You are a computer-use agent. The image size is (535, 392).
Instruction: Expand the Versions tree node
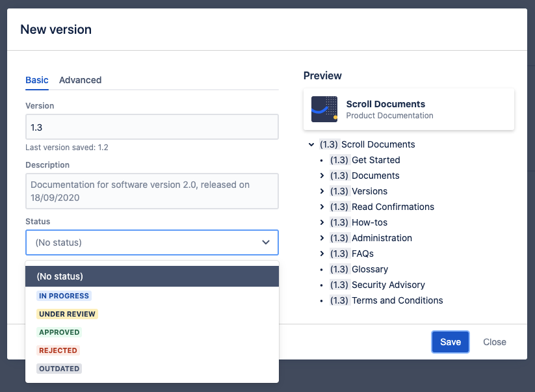(322, 191)
